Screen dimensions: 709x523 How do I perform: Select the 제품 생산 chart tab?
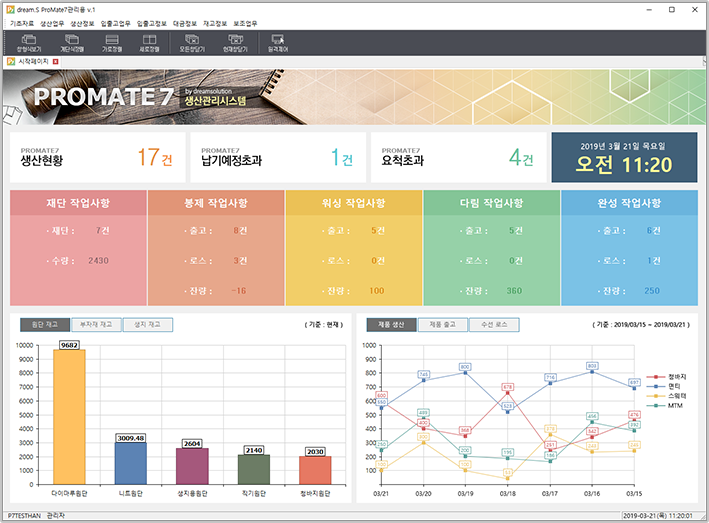392,325
